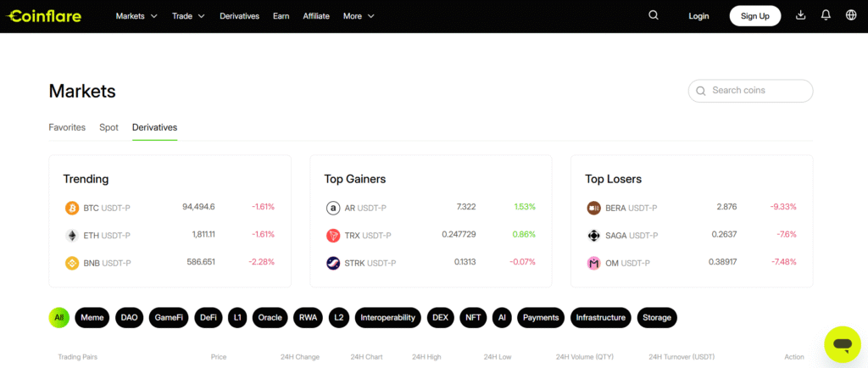
Task: Click the search magnifier icon in header
Action: 653,15
